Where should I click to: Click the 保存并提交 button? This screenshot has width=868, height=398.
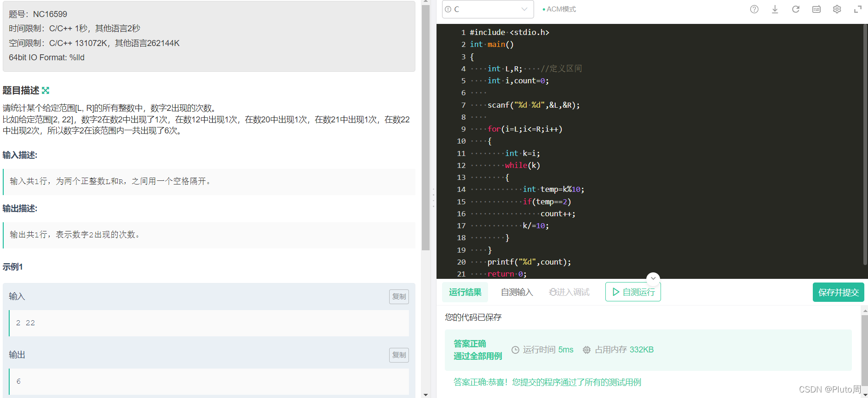(838, 292)
